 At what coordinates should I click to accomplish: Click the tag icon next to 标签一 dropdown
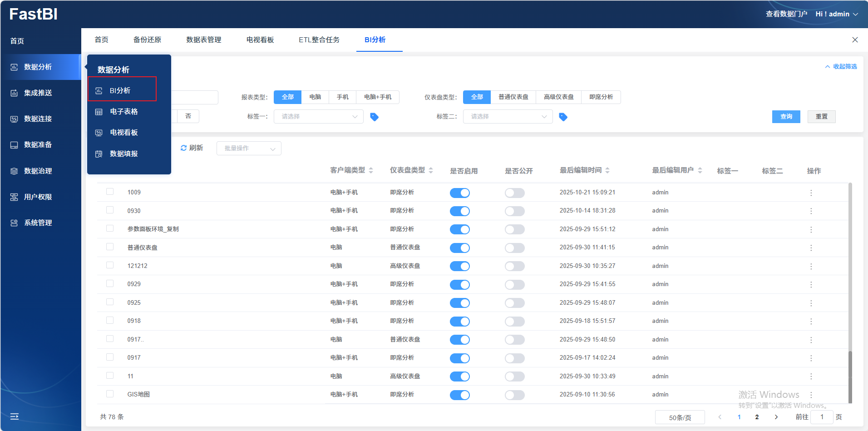coord(374,117)
